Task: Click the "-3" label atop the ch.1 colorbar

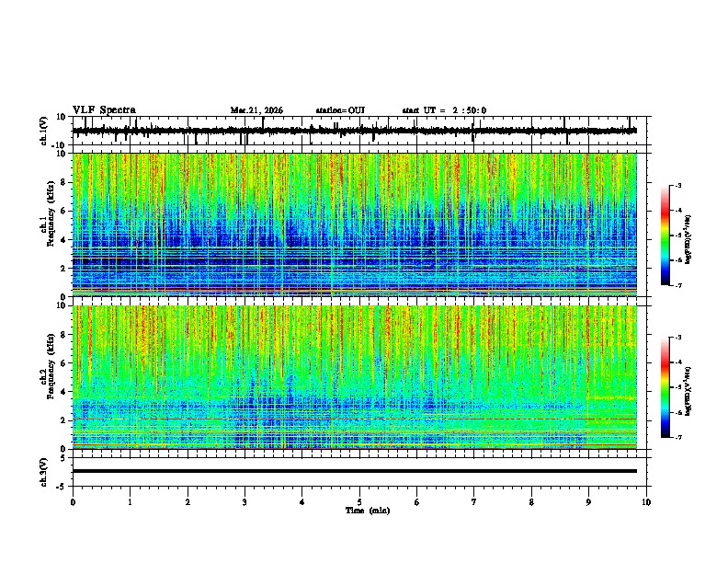Action: click(x=678, y=185)
